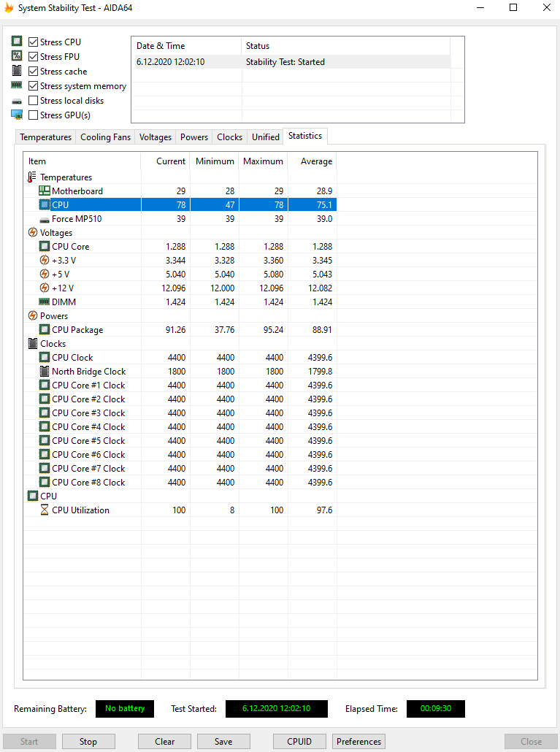Open the Cooling Fans tab
560x752 pixels.
pos(105,137)
